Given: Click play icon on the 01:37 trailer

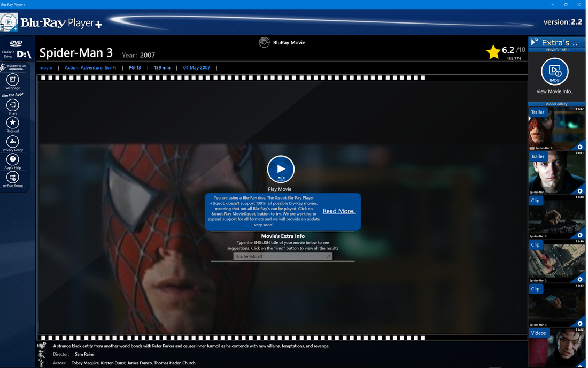Looking at the screenshot, I should pyautogui.click(x=580, y=147).
